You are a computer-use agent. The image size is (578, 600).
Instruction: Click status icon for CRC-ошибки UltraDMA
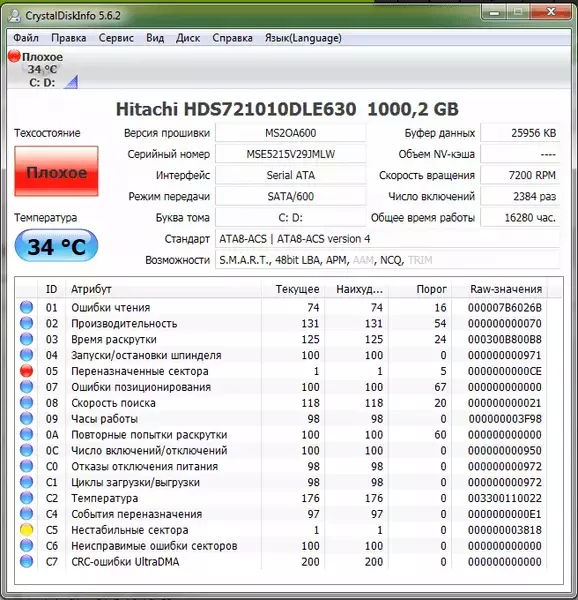coord(26,561)
